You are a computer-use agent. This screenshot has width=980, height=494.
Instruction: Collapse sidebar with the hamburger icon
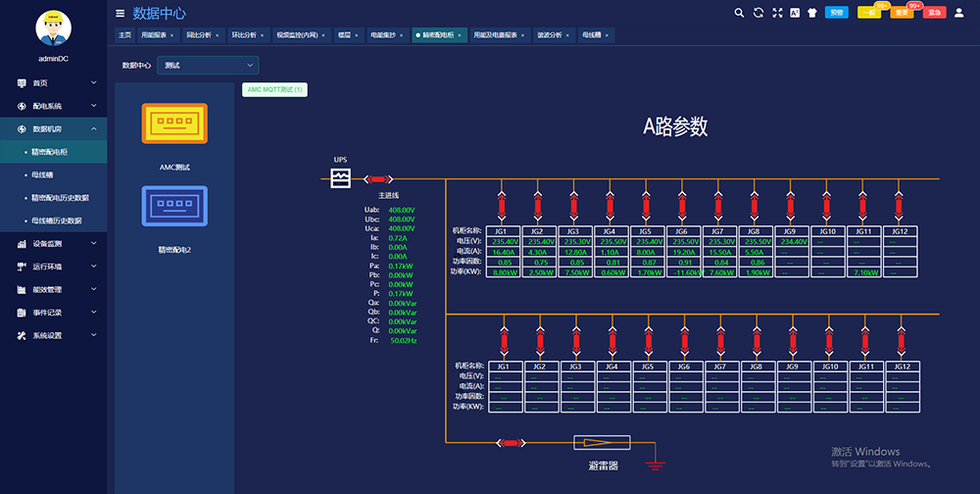coord(120,14)
